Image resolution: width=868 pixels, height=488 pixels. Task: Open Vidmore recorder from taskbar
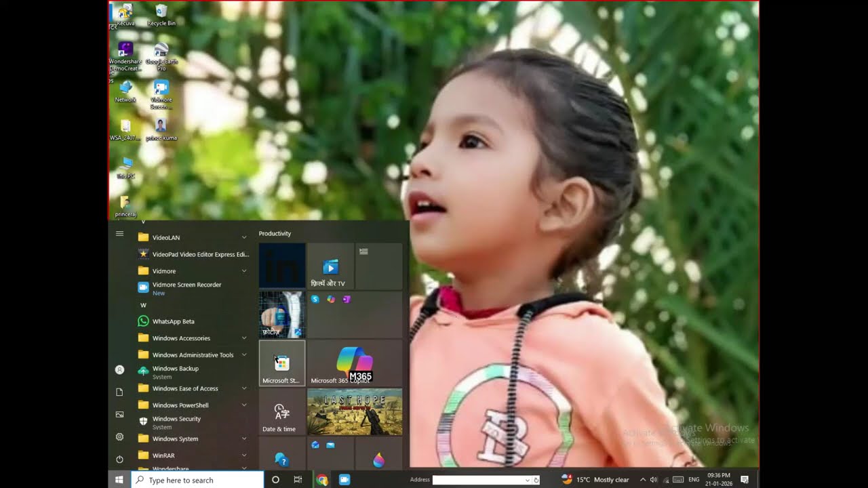click(x=344, y=480)
